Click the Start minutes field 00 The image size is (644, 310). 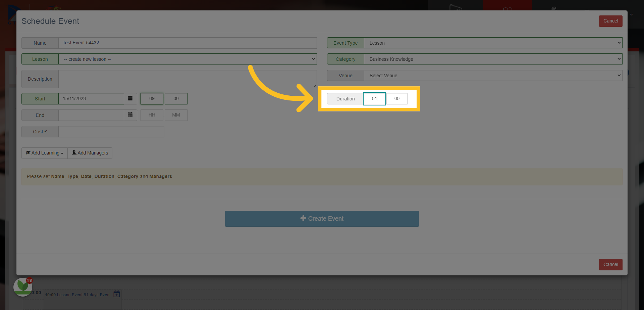click(176, 99)
